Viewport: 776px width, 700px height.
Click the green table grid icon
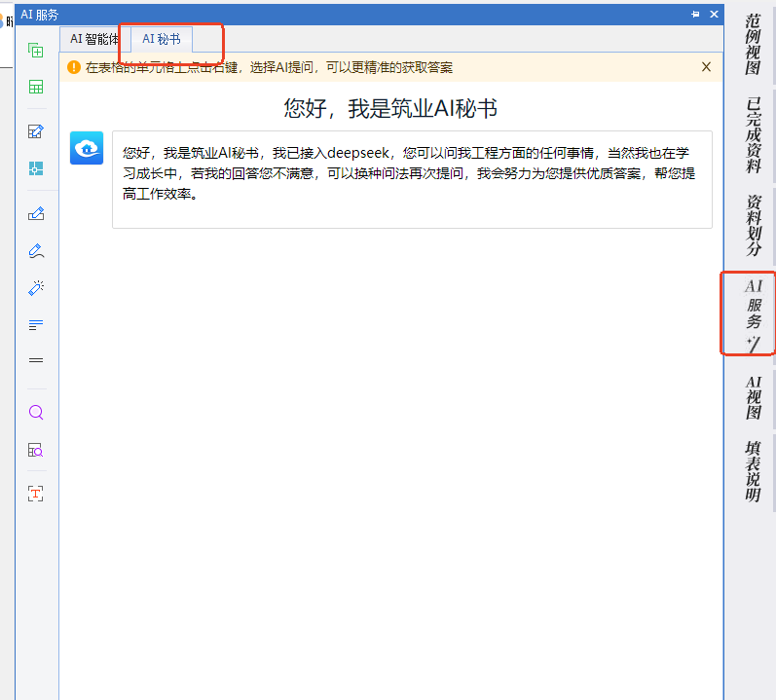pyautogui.click(x=36, y=87)
